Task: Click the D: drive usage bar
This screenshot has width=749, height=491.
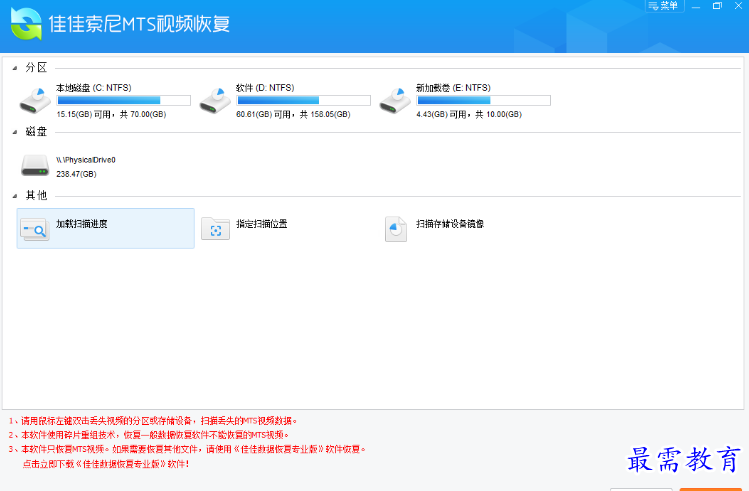Action: 303,100
